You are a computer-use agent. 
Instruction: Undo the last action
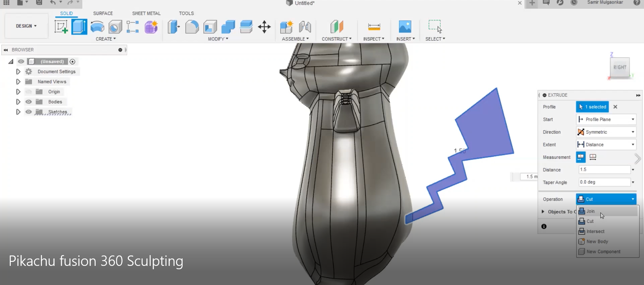pyautogui.click(x=53, y=3)
